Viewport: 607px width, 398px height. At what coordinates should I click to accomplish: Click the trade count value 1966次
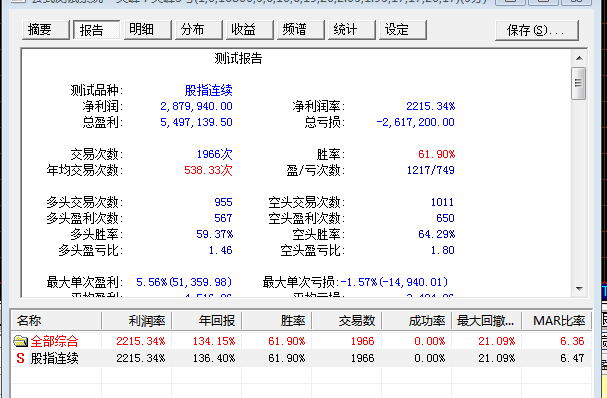pyautogui.click(x=214, y=154)
